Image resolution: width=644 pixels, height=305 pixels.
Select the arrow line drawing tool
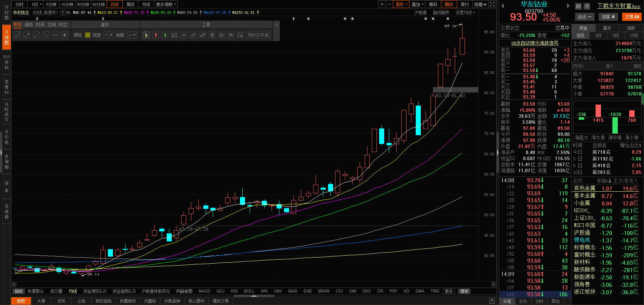[x=27, y=35]
